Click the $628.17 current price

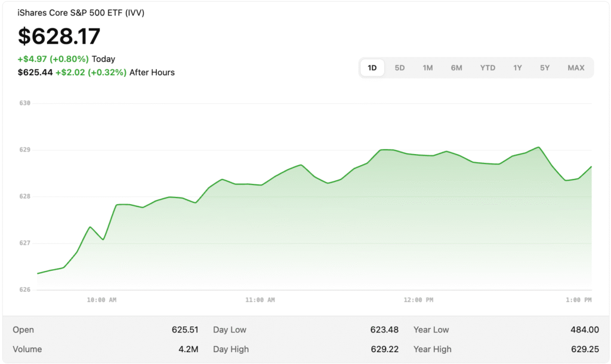click(59, 36)
